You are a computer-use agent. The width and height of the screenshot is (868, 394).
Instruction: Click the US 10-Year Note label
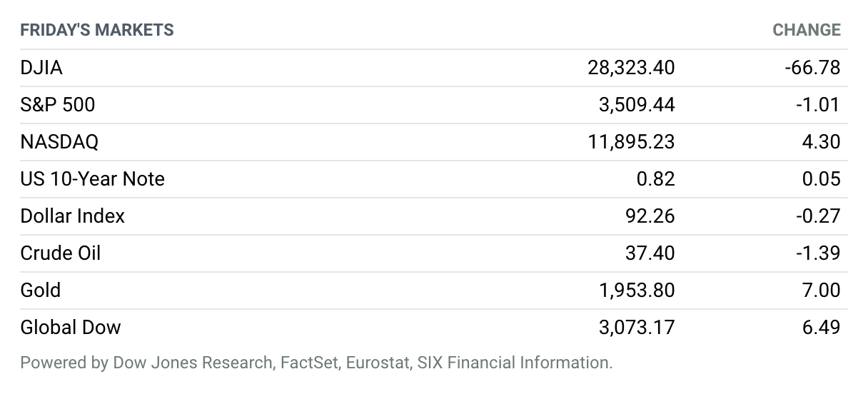point(93,179)
